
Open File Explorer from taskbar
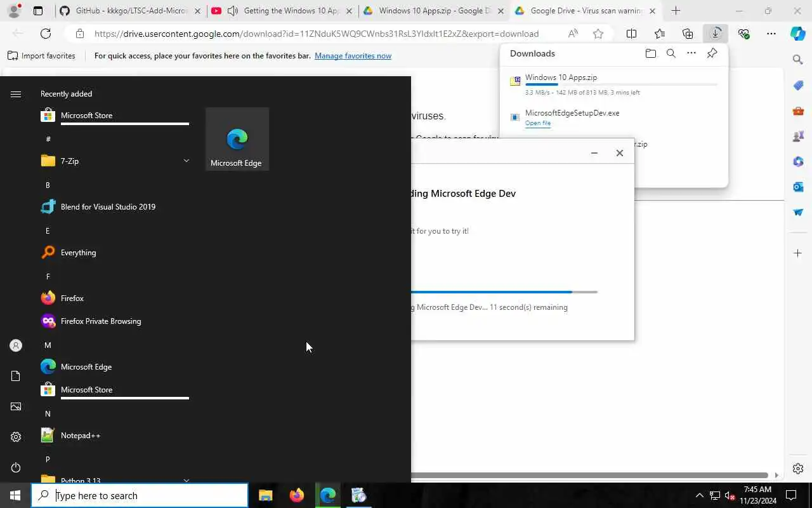(x=265, y=495)
